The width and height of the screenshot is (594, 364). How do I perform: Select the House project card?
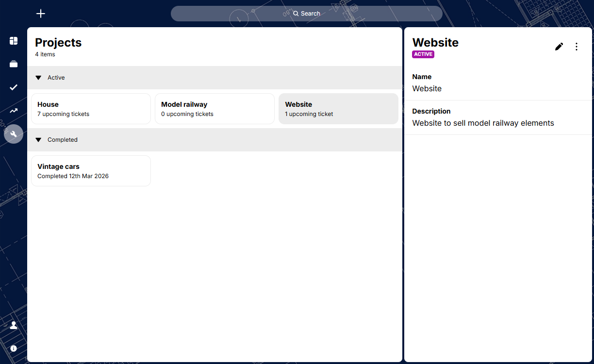point(91,109)
